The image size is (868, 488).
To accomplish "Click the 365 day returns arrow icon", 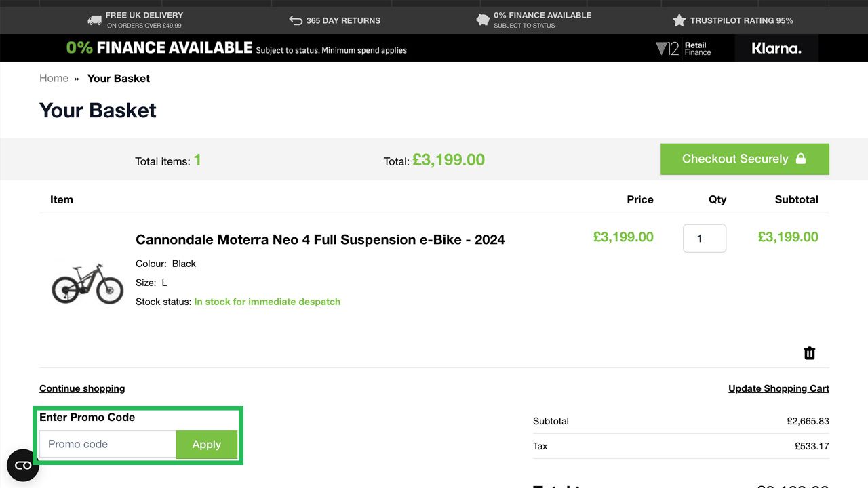I will click(x=296, y=20).
